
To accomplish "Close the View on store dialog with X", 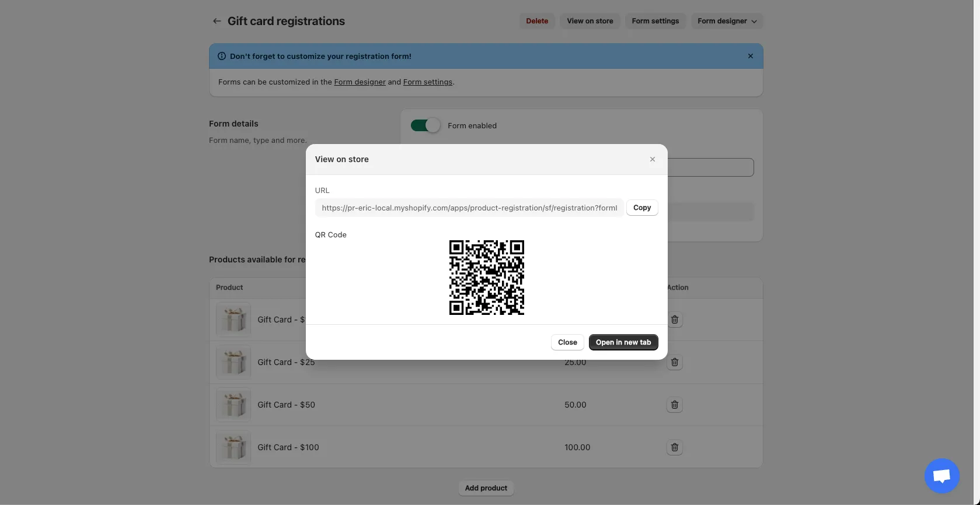I will coord(653,159).
